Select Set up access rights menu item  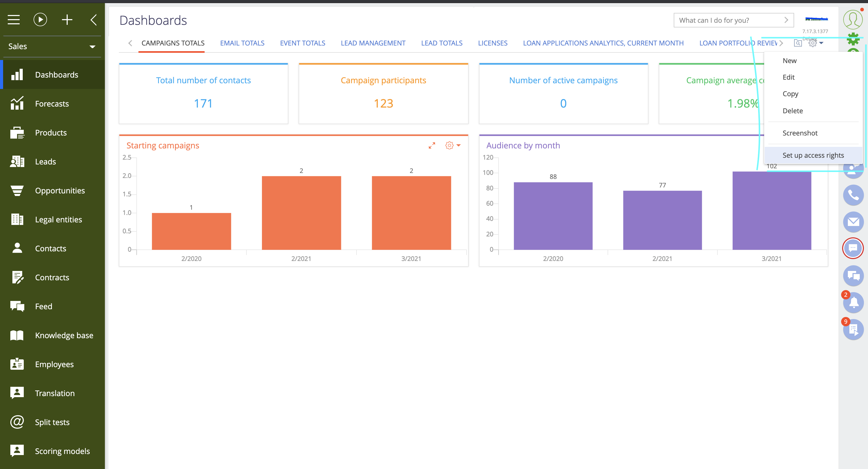pos(813,155)
